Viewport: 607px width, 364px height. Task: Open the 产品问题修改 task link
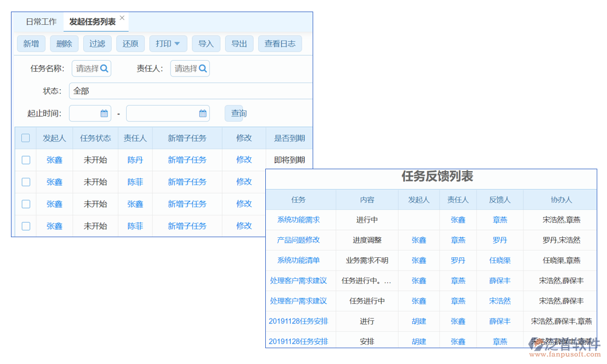click(298, 240)
